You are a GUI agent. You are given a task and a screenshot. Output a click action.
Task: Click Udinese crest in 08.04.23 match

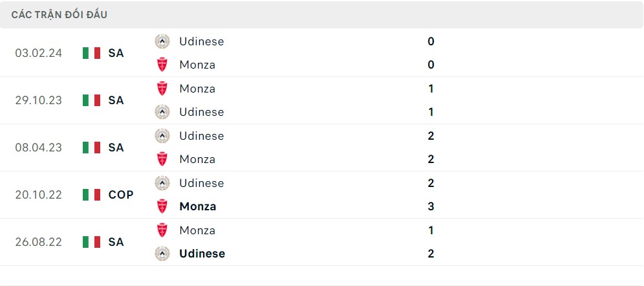pos(162,136)
